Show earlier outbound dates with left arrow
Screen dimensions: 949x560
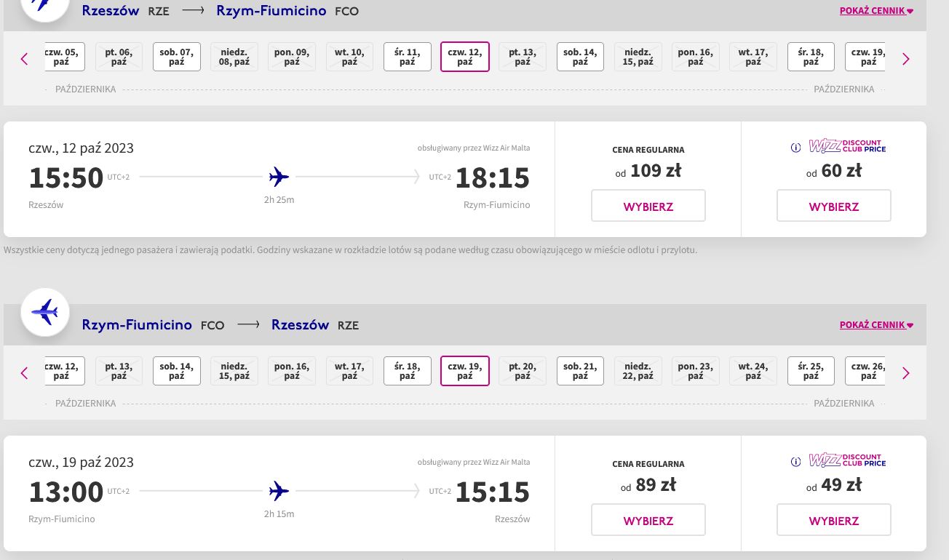coord(24,59)
